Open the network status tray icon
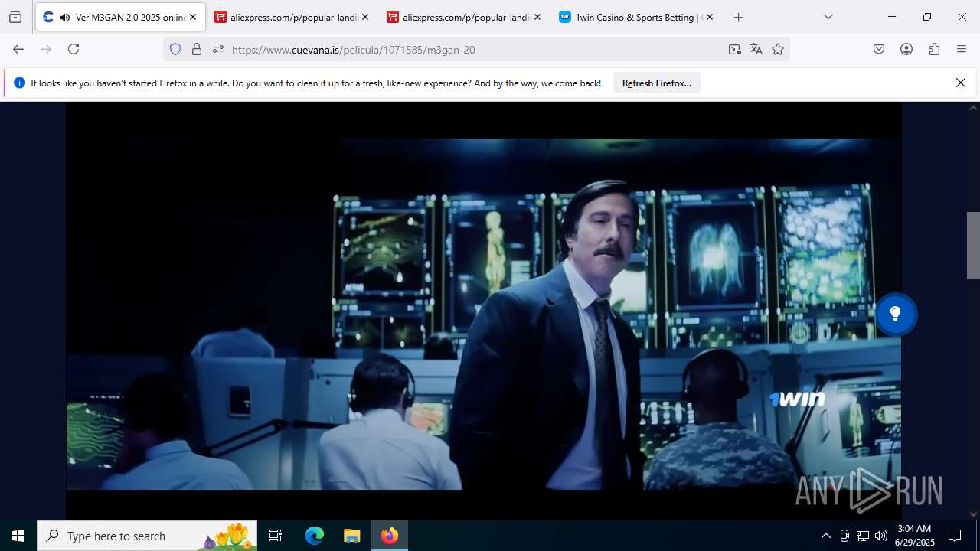980x551 pixels. 863,536
